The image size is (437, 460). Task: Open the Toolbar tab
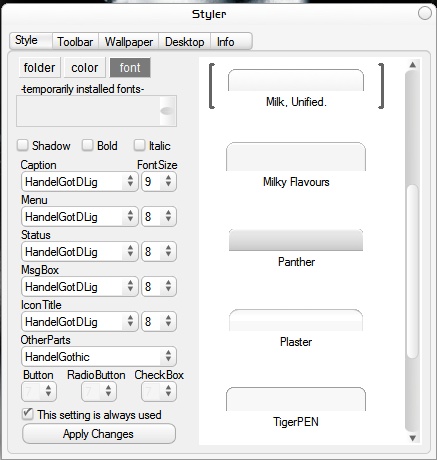[x=75, y=42]
